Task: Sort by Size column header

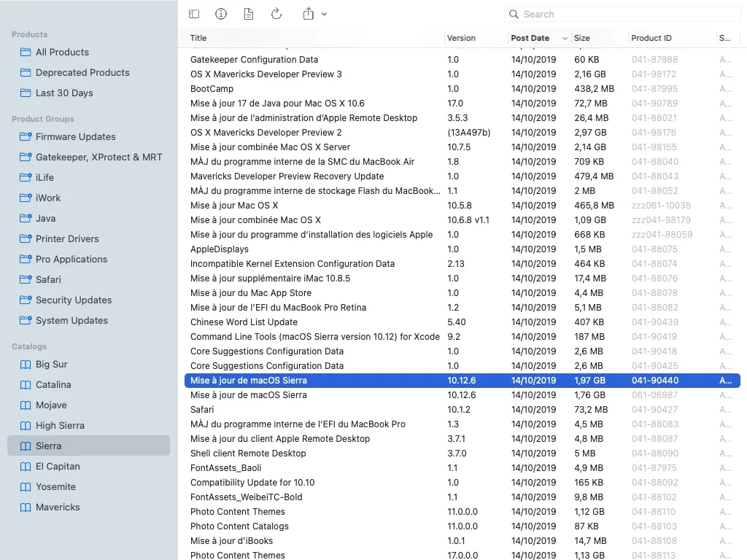Action: click(581, 38)
